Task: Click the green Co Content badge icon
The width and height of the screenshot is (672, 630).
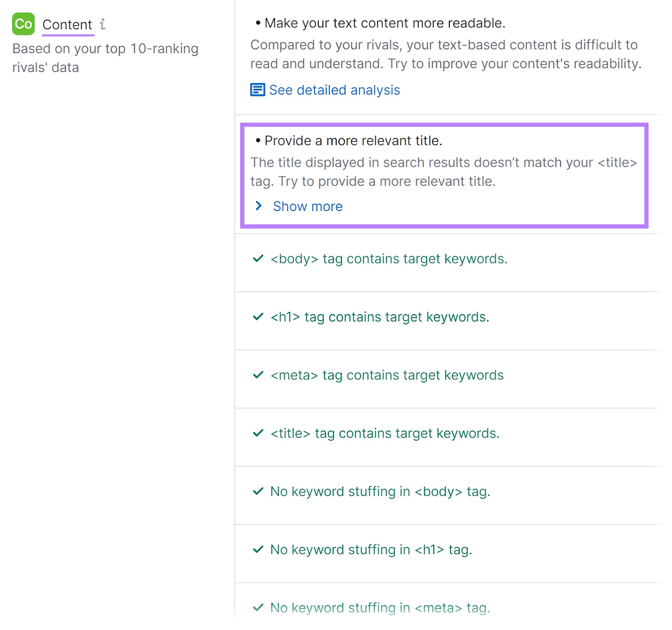Action: point(23,24)
